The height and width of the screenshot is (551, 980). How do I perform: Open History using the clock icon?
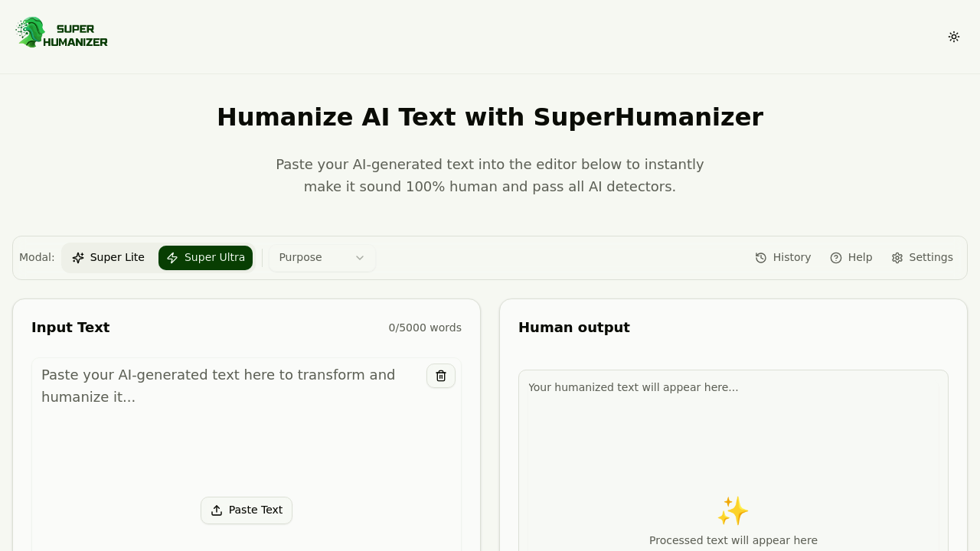pos(760,258)
